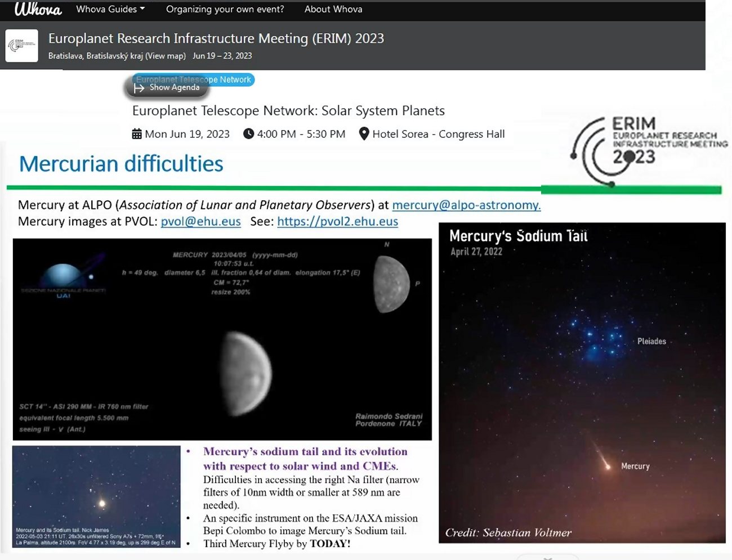732x560 pixels.
Task: Click the ERIM event logo thumbnail in header
Action: click(22, 46)
